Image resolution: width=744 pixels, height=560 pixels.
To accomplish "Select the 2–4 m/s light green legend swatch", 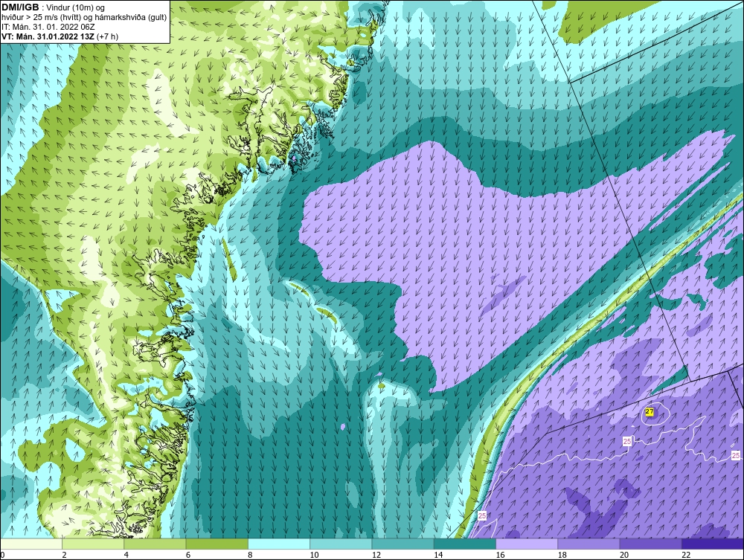I will point(93,544).
